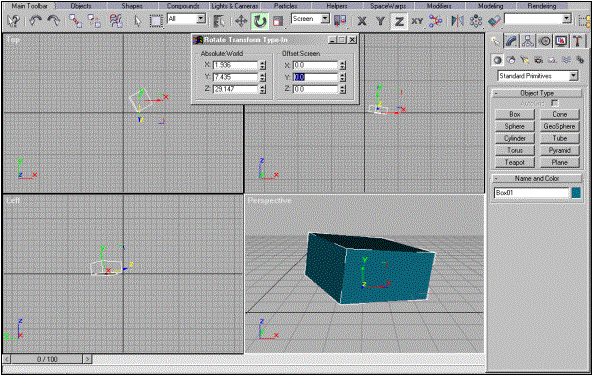Click the Bind to Space Warp icon
Image resolution: width=592 pixels, height=375 pixels.
click(x=116, y=21)
